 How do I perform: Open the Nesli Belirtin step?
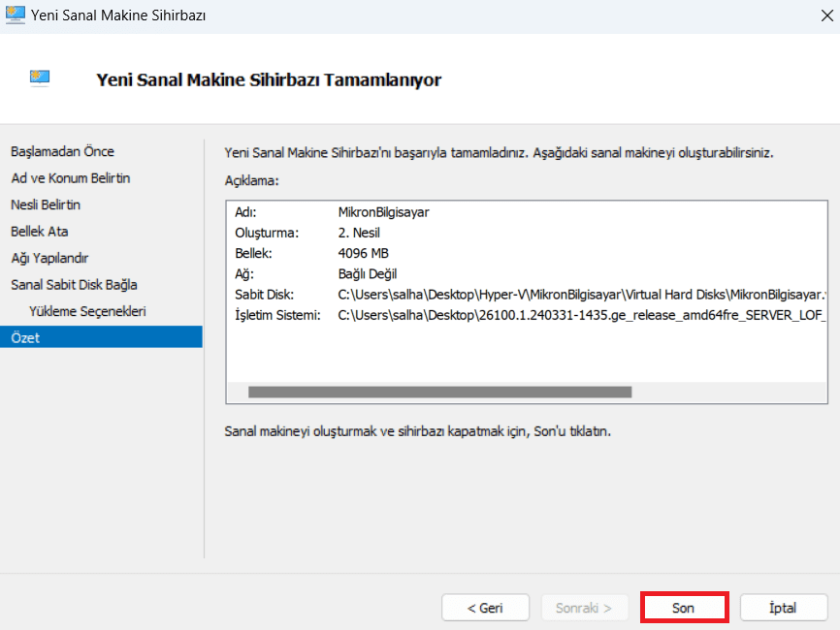tap(46, 205)
